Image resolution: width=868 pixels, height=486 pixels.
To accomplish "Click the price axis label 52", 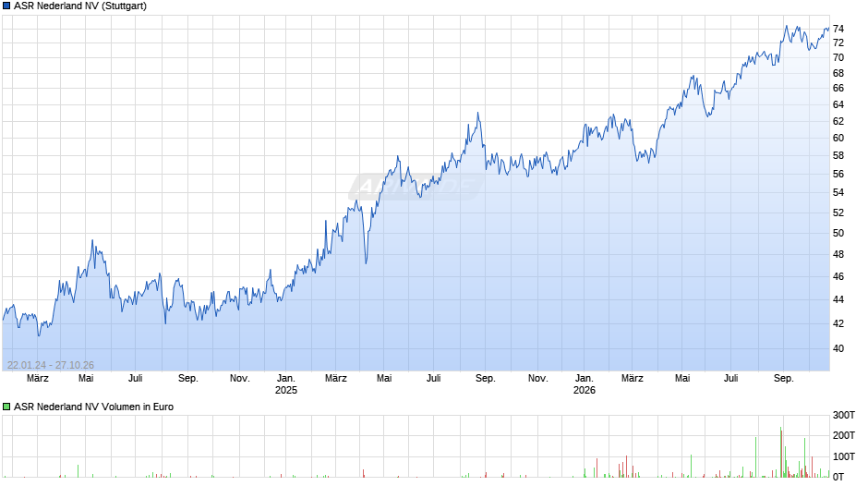I will pyautogui.click(x=838, y=213).
